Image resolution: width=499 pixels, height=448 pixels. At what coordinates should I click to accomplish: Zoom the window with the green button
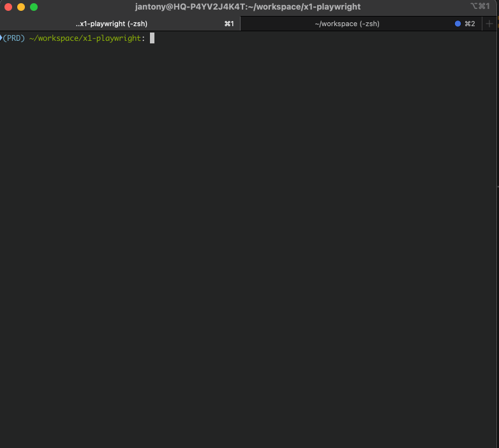coord(34,7)
